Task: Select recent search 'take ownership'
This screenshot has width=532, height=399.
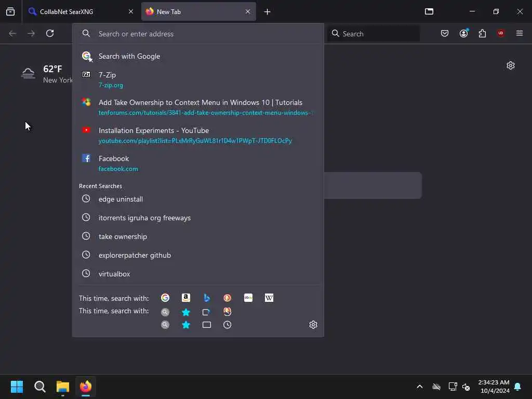Action: [x=198, y=236]
